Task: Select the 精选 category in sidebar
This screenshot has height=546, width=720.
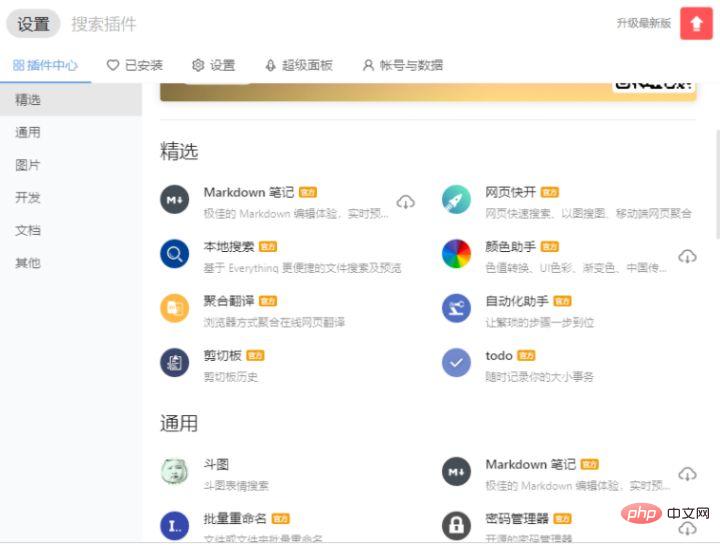Action: (71, 100)
